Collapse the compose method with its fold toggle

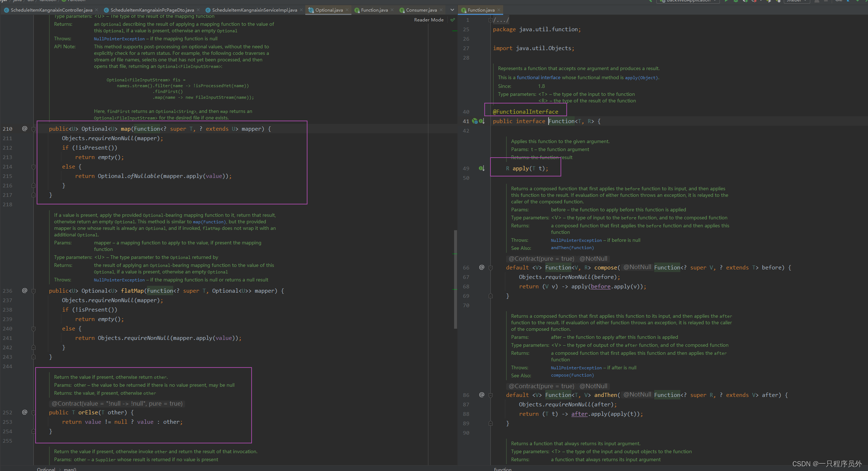click(x=490, y=268)
